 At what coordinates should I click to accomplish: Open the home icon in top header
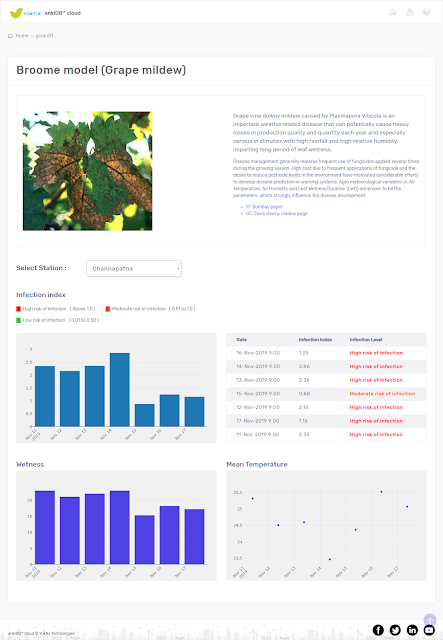tap(393, 12)
